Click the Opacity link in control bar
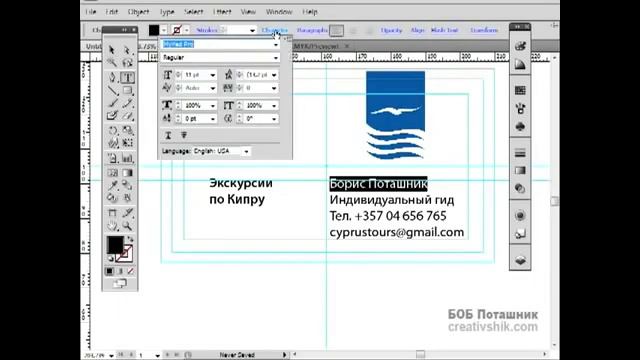Screen dimensions: 640x360 click(391, 30)
